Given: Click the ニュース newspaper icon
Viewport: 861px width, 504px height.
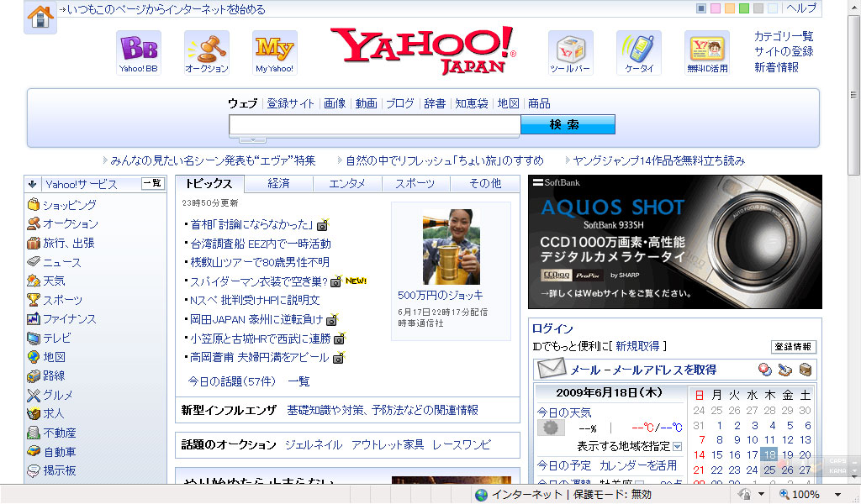Looking at the screenshot, I should pyautogui.click(x=34, y=261).
